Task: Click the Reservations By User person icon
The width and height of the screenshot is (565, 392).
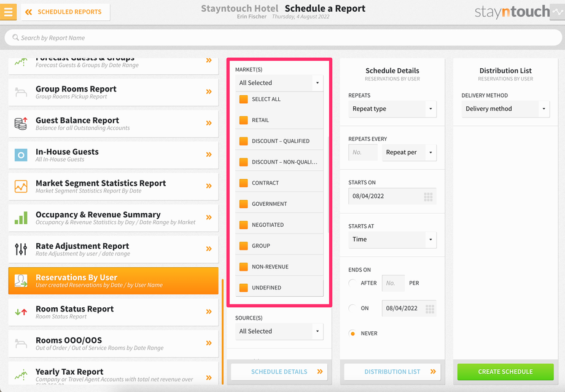Action: point(21,281)
